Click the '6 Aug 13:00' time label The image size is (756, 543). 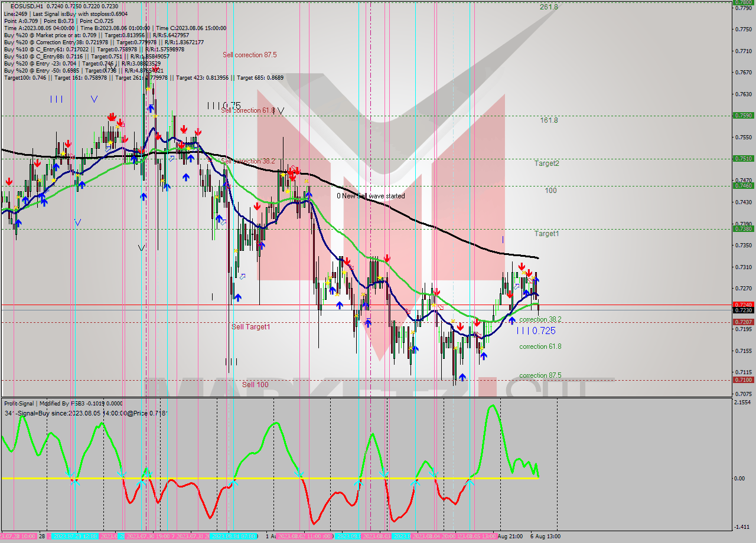(545, 537)
